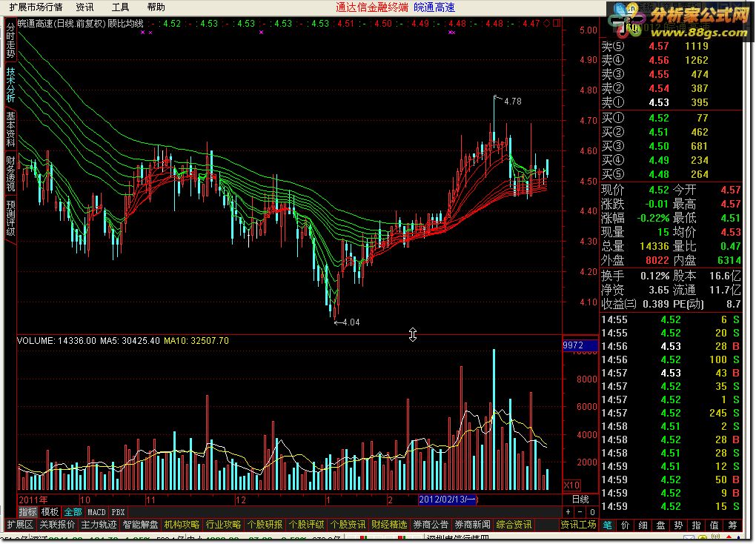Click the 0 reset button under chart
Image resolution: width=756 pixels, height=544 pixels.
coord(592,512)
